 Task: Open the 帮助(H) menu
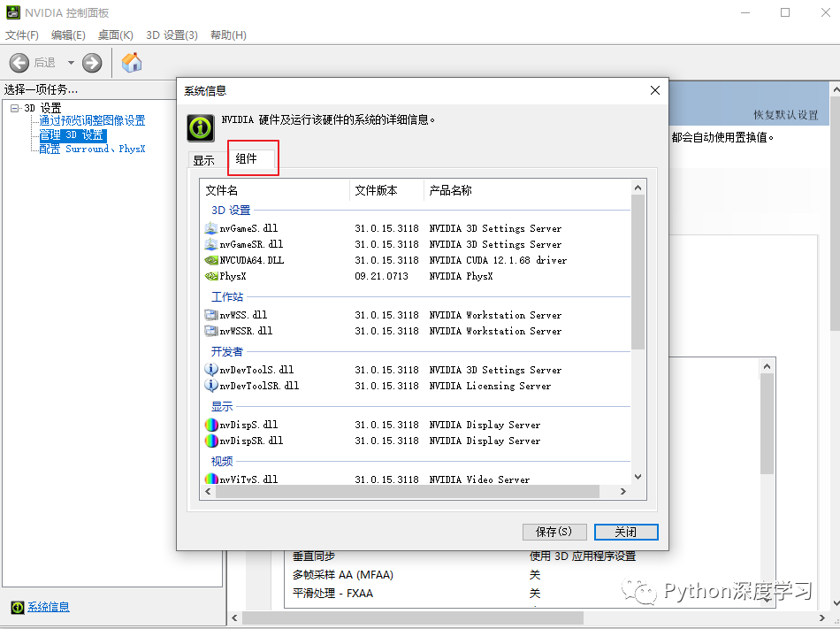pos(228,35)
